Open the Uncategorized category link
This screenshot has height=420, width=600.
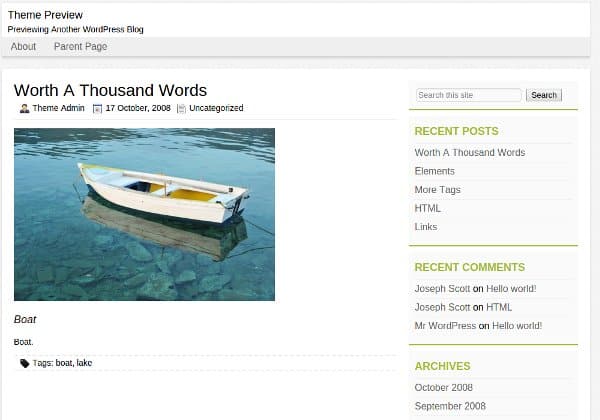(x=216, y=108)
